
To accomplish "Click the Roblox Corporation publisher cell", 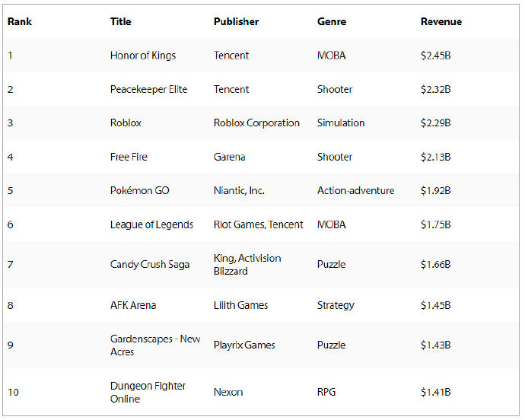I will (256, 123).
